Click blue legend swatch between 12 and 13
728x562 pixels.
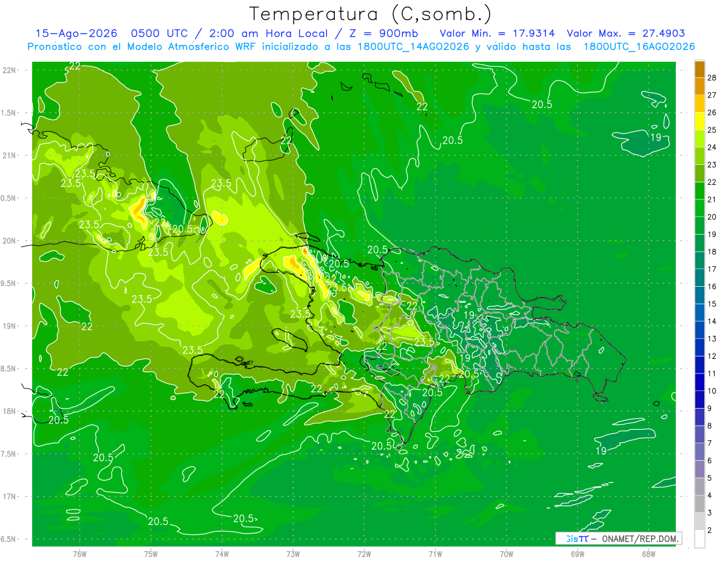pos(699,347)
